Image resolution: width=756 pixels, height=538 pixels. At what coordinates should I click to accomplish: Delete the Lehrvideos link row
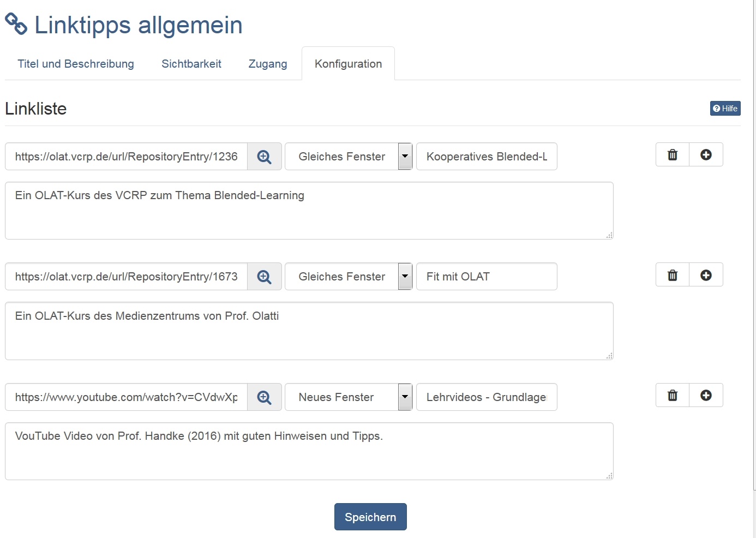[x=673, y=396]
